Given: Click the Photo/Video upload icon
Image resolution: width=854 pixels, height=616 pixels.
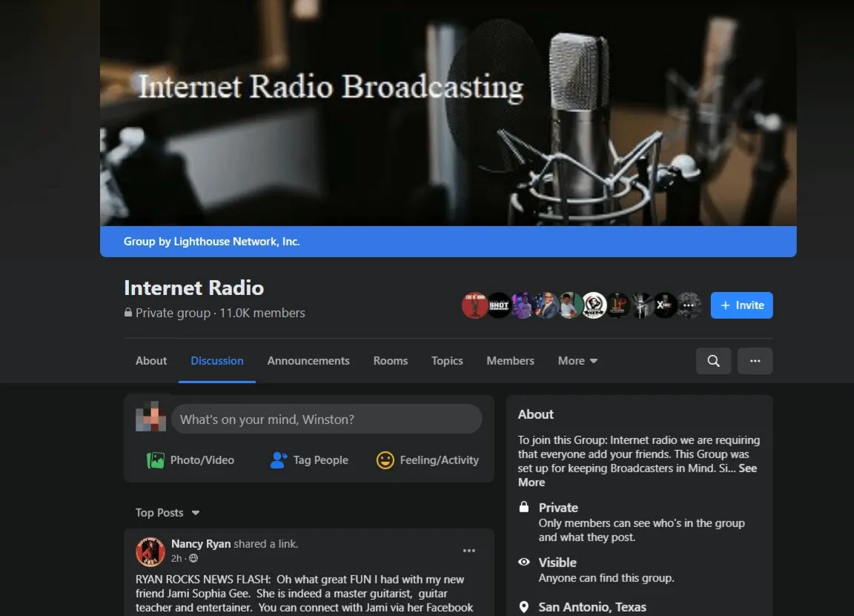Looking at the screenshot, I should coord(156,460).
